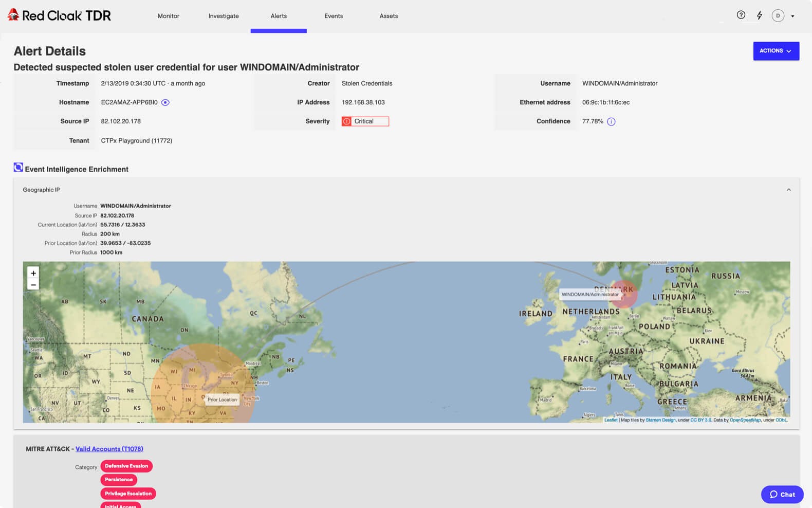
Task: Open the ACTIONS dropdown button
Action: click(776, 51)
